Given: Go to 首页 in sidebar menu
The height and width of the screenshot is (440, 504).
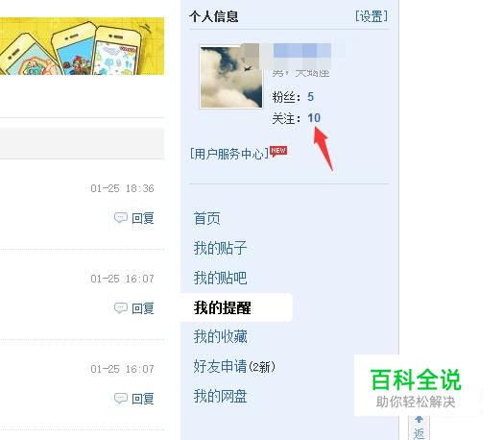Looking at the screenshot, I should point(207,218).
